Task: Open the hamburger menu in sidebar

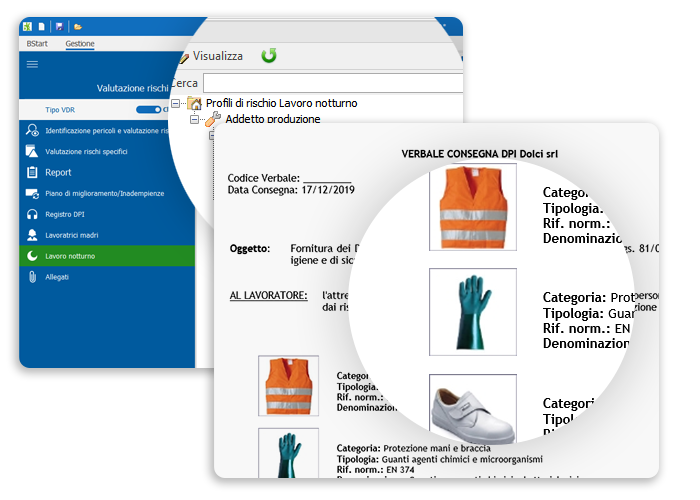Action: tap(31, 64)
